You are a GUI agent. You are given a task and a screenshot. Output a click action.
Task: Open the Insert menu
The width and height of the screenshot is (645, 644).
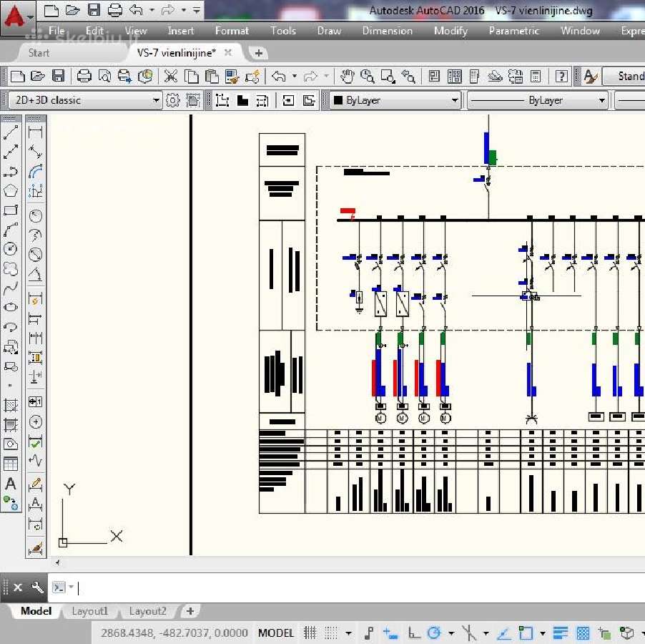click(x=181, y=31)
